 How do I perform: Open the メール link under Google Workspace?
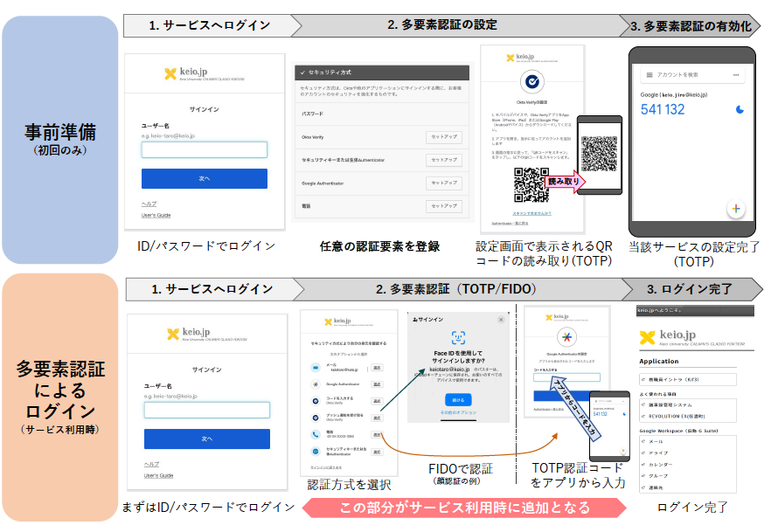656,441
